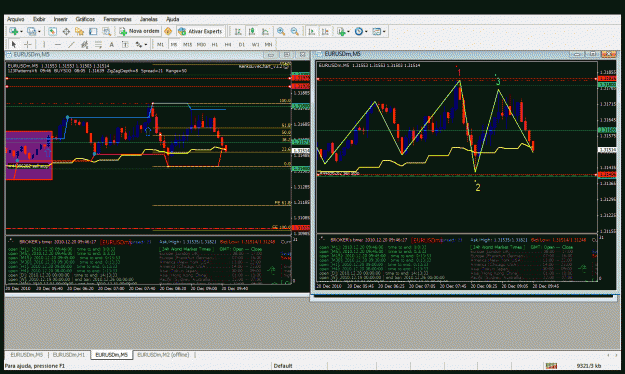Open the Ferramentas menu
This screenshot has height=374, width=625.
[117, 19]
